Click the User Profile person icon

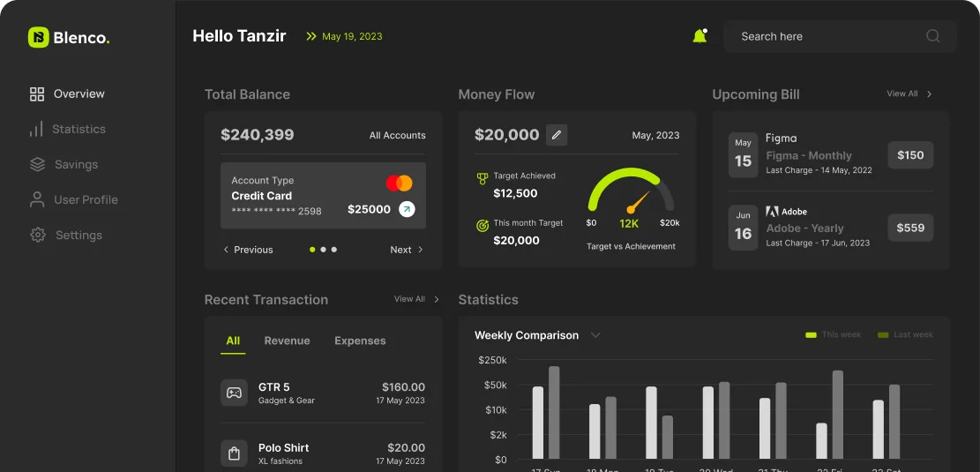click(37, 199)
